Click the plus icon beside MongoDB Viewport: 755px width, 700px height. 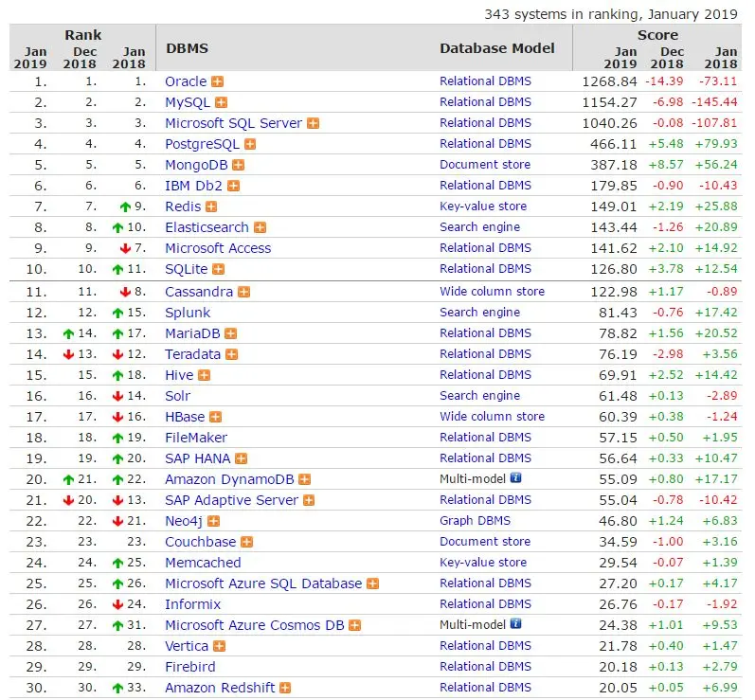coord(239,165)
